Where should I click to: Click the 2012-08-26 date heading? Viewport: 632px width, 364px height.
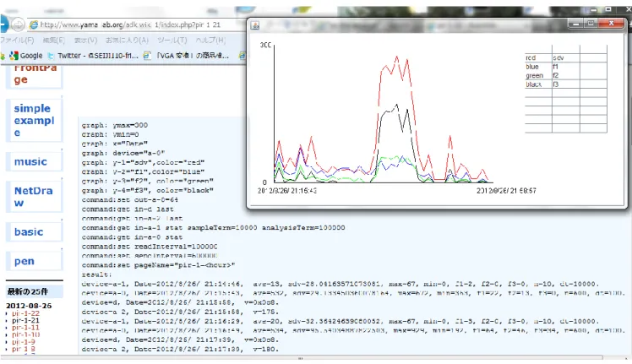click(x=29, y=306)
